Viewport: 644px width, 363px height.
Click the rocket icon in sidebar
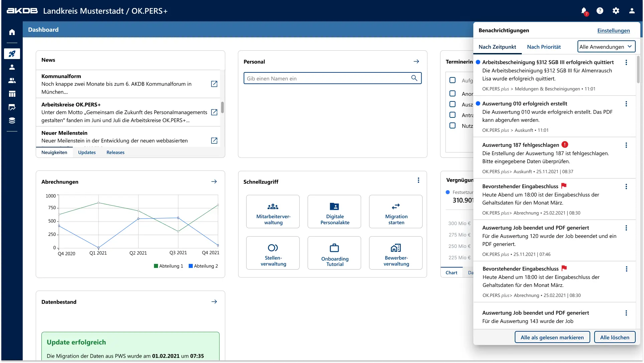(x=12, y=54)
